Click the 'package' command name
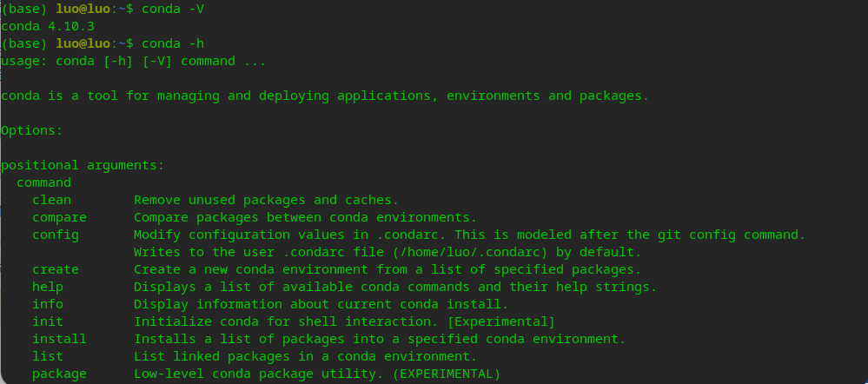 click(x=59, y=374)
